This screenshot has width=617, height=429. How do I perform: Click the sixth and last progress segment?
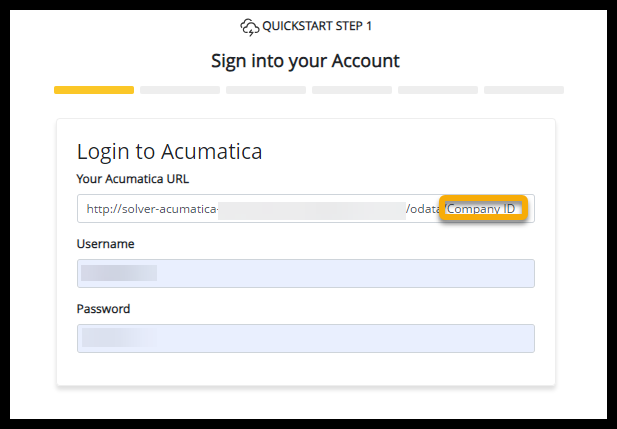click(524, 90)
